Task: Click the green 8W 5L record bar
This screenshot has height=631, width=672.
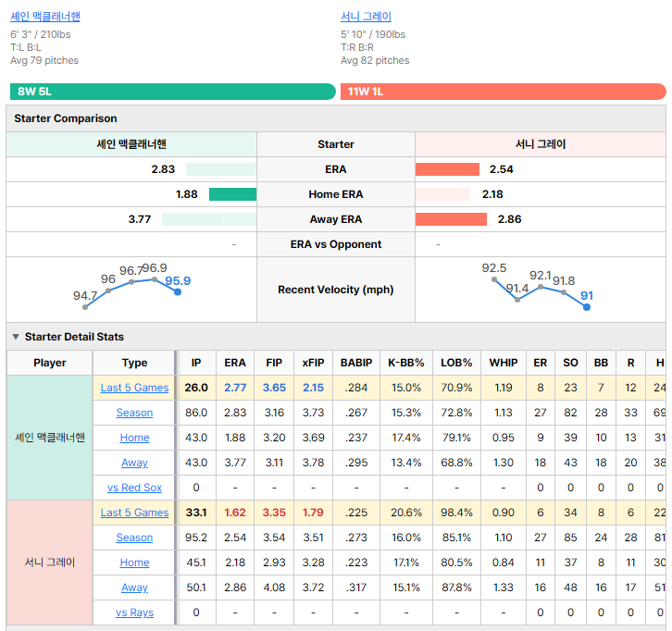Action: click(x=173, y=92)
